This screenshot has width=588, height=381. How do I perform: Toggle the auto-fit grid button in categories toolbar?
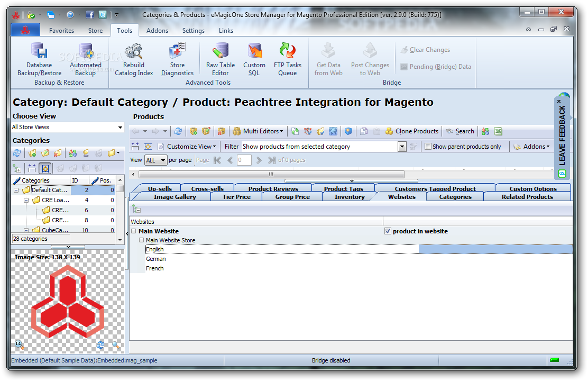45,168
